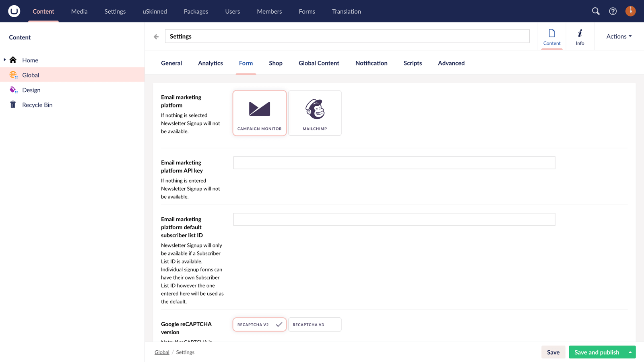This screenshot has width=644, height=362.
Task: Open the search icon in top bar
Action: pos(596,11)
